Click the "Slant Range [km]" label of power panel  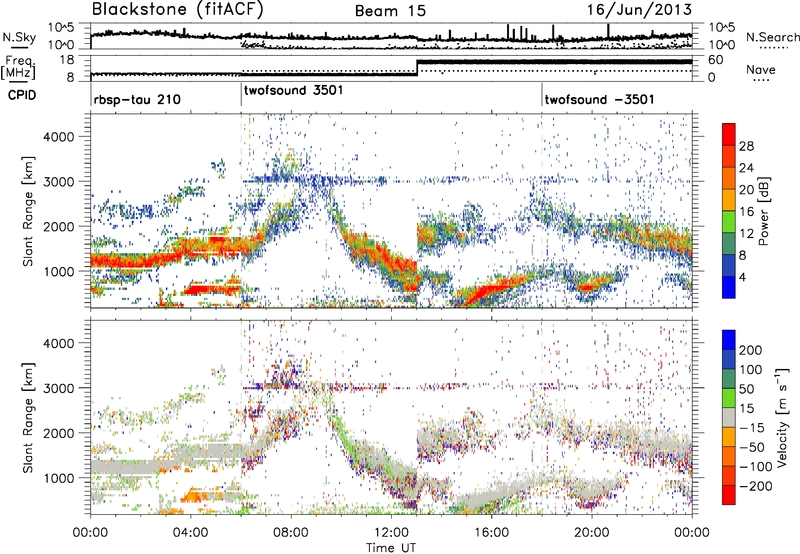pos(28,211)
